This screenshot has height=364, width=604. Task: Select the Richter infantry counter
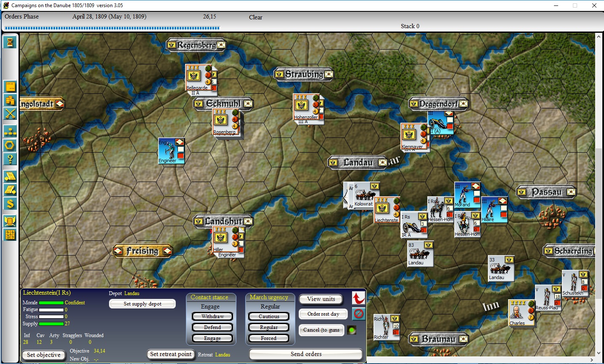pos(386,327)
